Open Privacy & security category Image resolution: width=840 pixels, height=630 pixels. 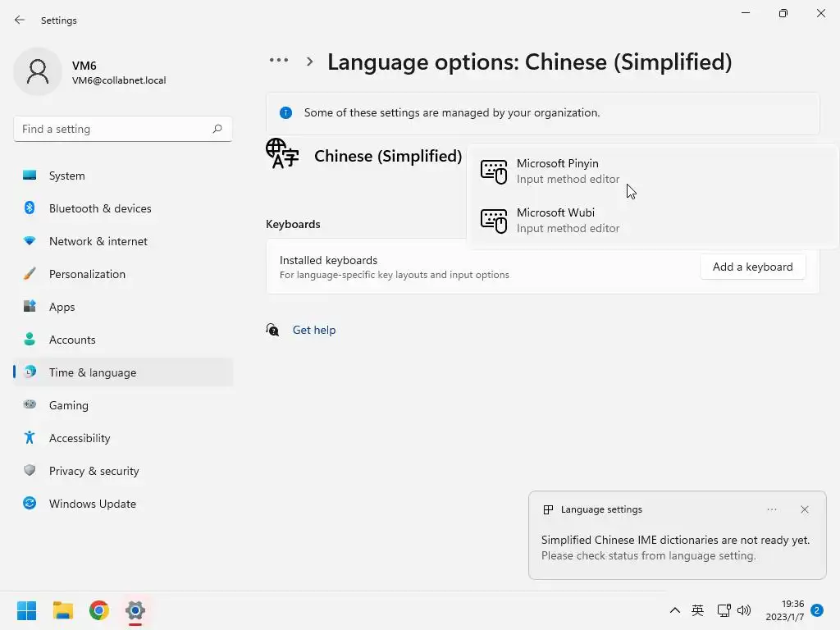click(123, 471)
